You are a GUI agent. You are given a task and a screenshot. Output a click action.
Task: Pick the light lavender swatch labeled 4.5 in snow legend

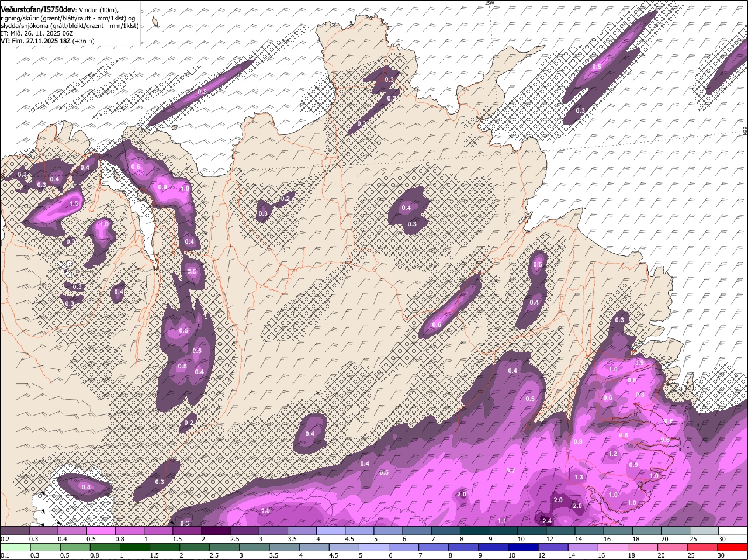(359, 531)
